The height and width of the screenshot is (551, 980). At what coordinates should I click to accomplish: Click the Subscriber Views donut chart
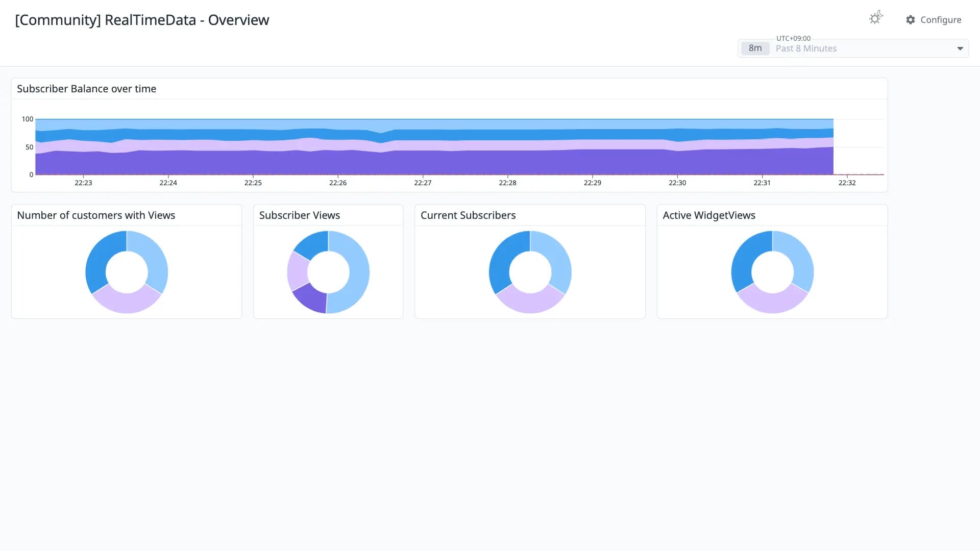(328, 272)
